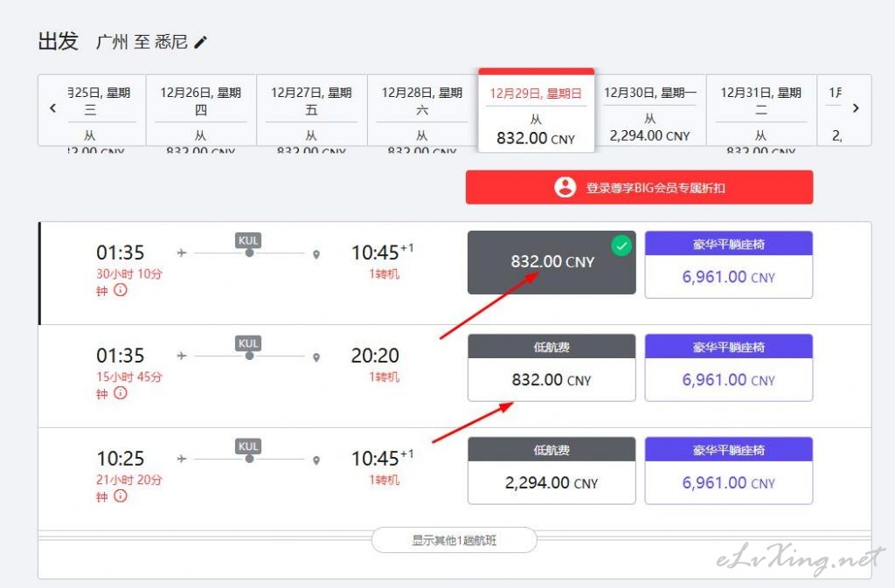The height and width of the screenshot is (588, 895).
Task: Click the user avatar icon in red banner
Action: (x=565, y=187)
